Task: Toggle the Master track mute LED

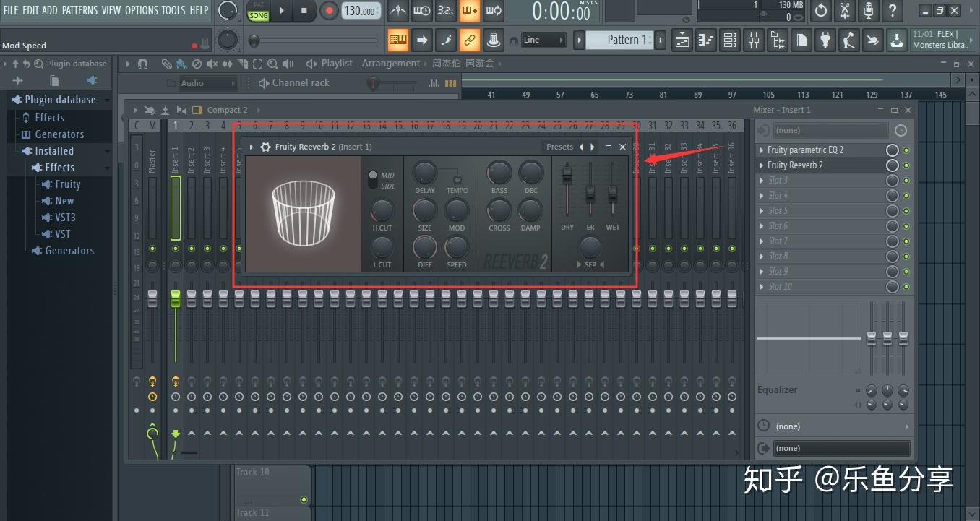Action: 152,249
